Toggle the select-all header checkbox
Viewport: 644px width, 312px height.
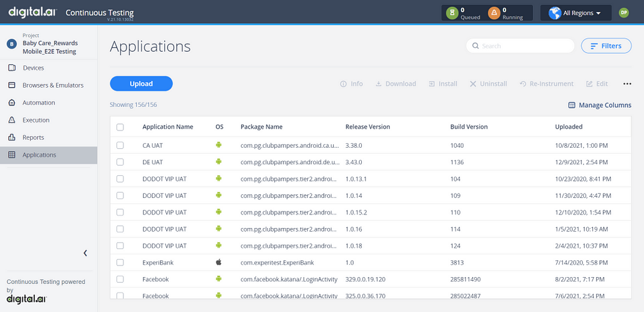[120, 127]
